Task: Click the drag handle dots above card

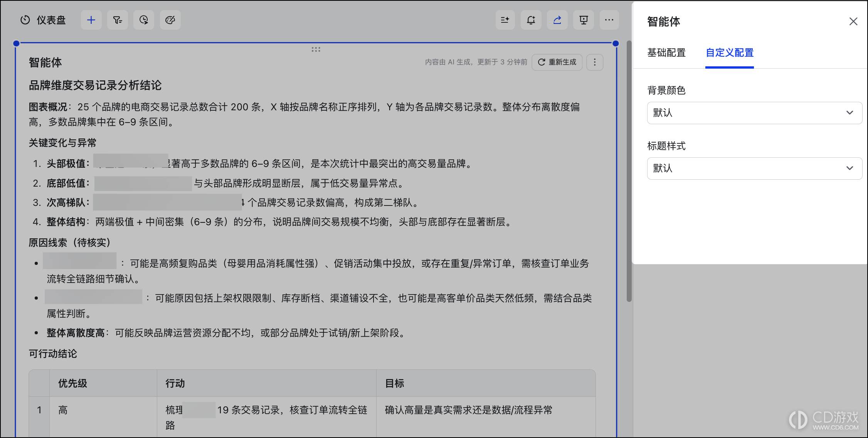Action: [316, 49]
